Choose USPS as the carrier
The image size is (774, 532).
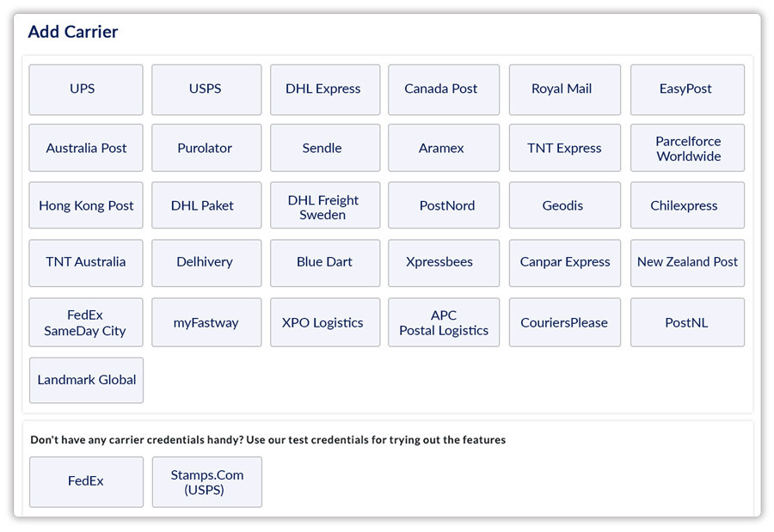206,89
